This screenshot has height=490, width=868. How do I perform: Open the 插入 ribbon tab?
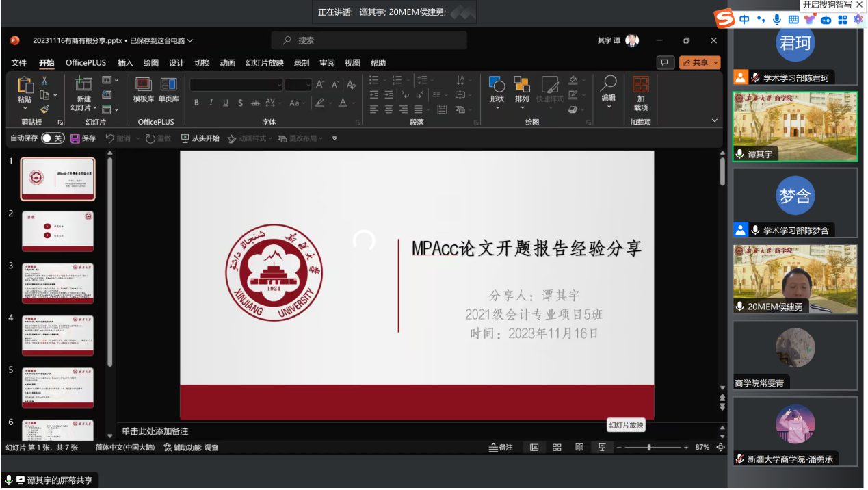125,63
